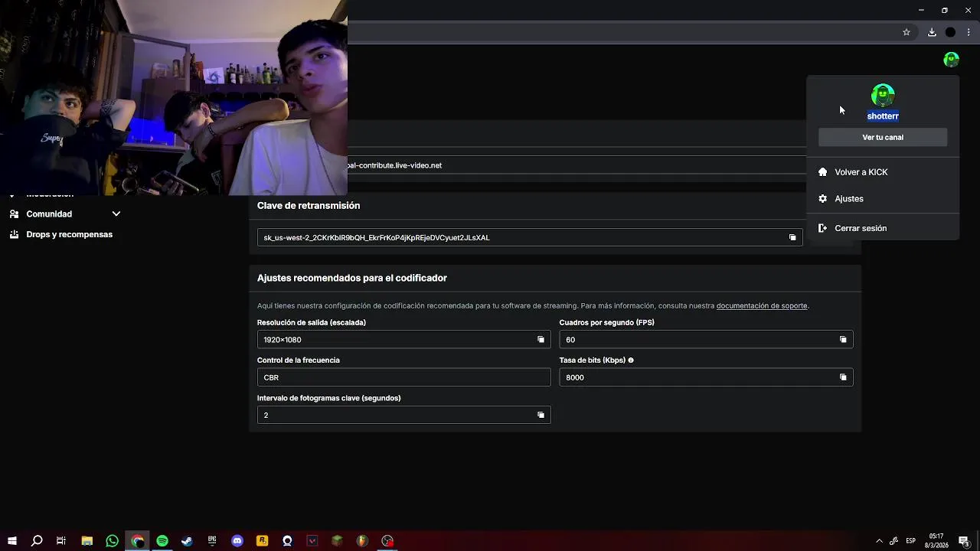Bookmark this page with the star icon

coord(906,32)
